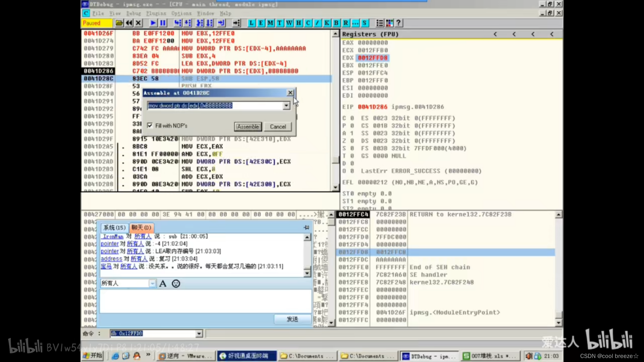The image size is (644, 362).
Task: Expand the assemble command dropdown
Action: click(286, 106)
